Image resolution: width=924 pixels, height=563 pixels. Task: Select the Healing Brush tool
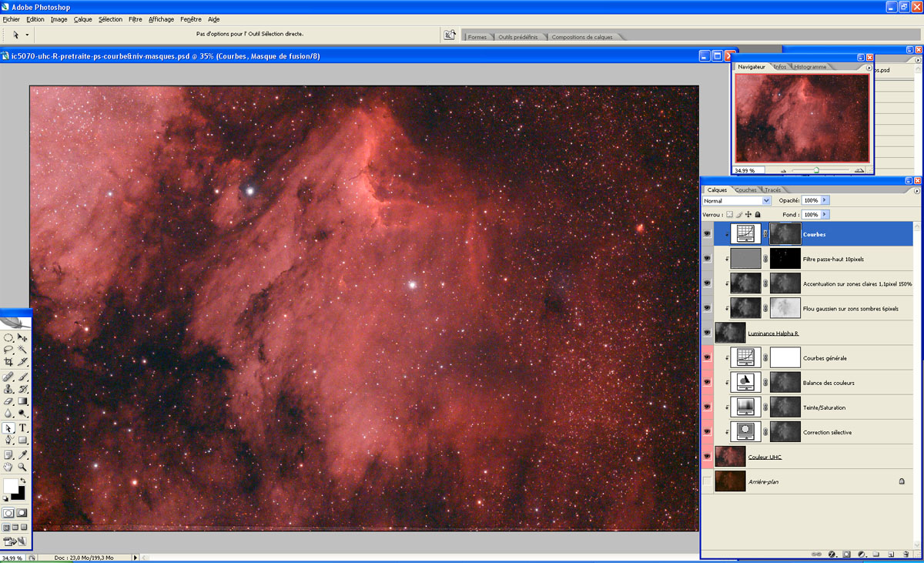pyautogui.click(x=8, y=377)
